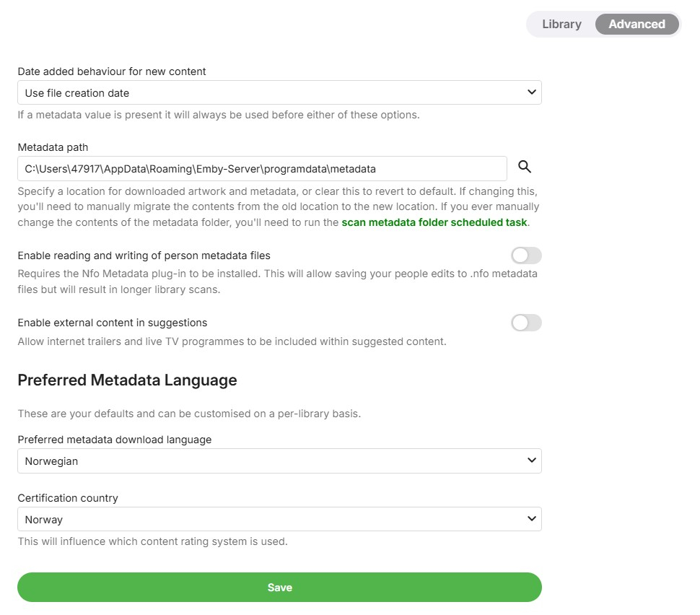Click chevron arrow of Date added dropdown
The width and height of the screenshot is (700, 615).
pos(532,92)
